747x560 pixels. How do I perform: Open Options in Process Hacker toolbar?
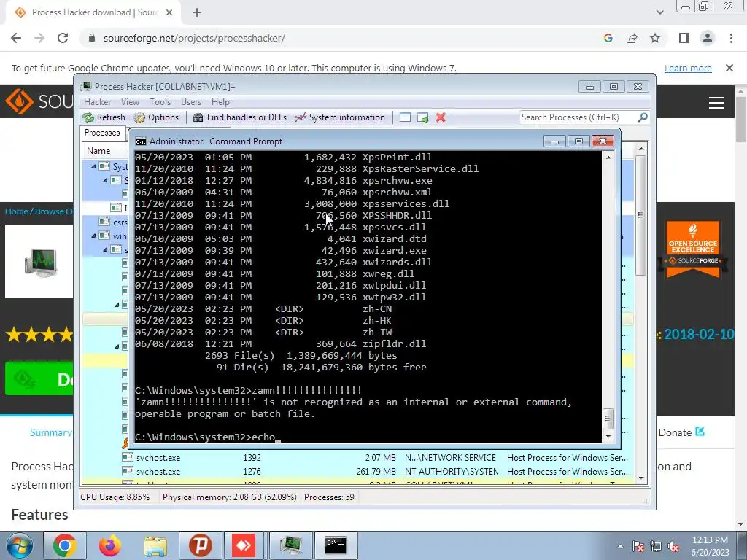click(156, 117)
